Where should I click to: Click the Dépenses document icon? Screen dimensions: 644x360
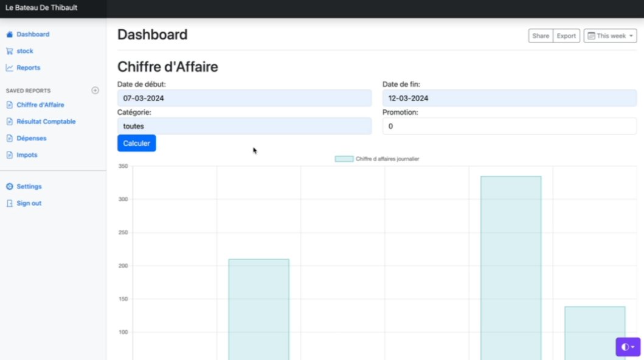coord(9,139)
